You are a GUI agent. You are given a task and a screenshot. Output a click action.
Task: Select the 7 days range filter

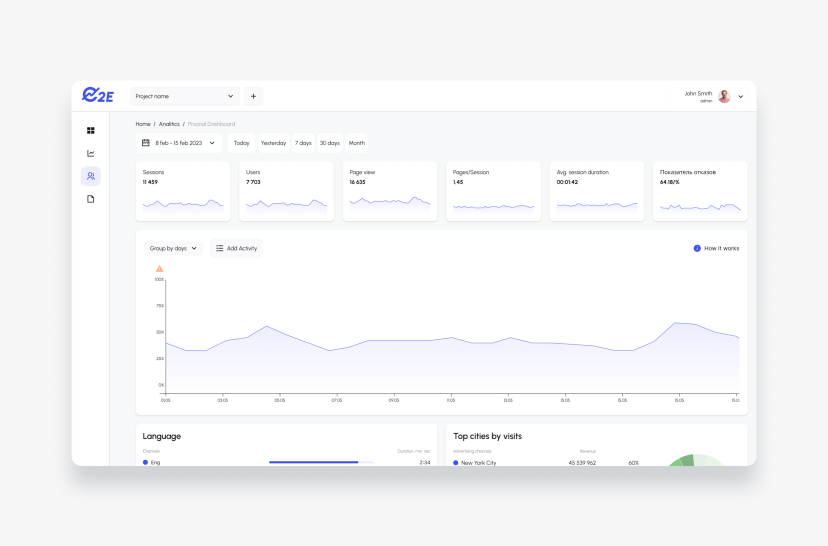303,143
